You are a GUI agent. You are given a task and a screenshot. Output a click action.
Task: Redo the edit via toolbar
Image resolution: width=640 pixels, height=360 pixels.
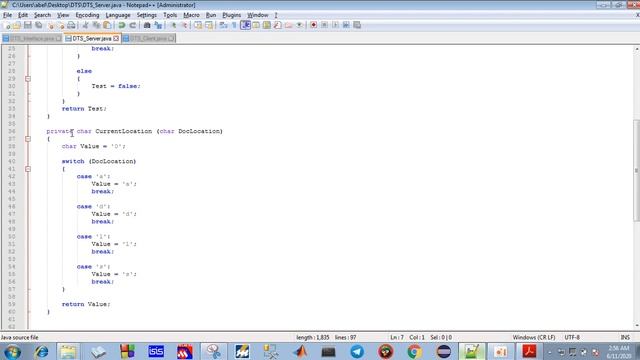pyautogui.click(x=132, y=25)
